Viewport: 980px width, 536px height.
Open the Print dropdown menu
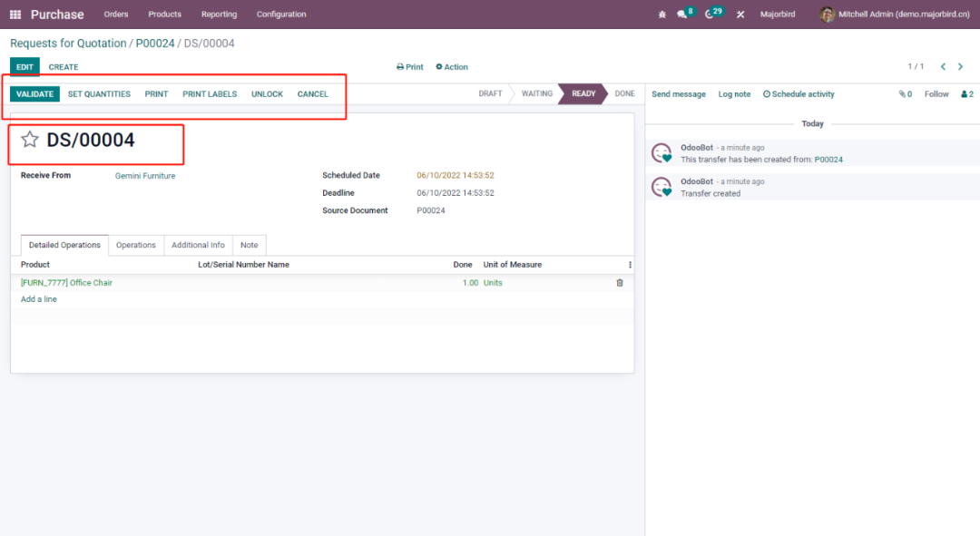pyautogui.click(x=410, y=67)
